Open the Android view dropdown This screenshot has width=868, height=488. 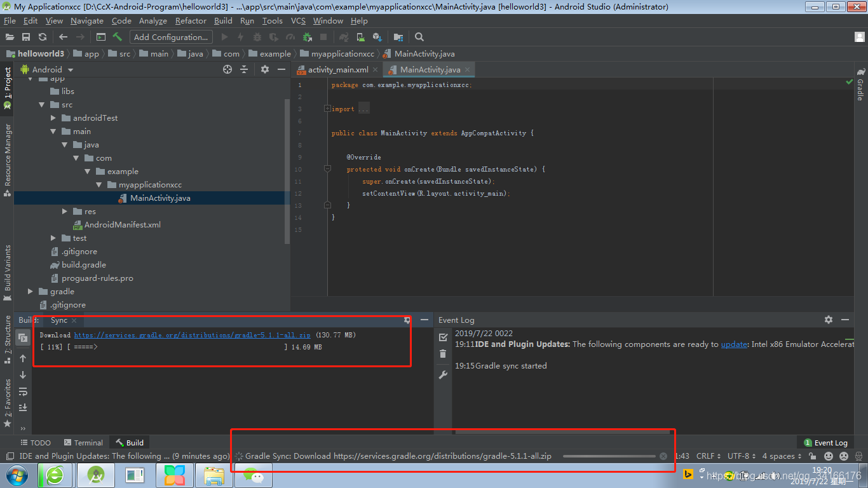click(x=48, y=69)
